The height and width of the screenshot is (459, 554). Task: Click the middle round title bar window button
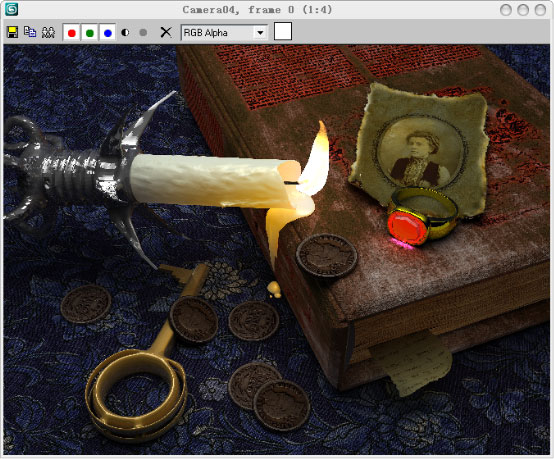523,10
